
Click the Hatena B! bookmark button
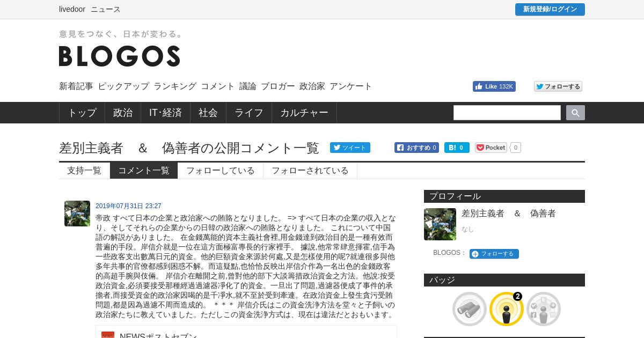[x=457, y=148]
